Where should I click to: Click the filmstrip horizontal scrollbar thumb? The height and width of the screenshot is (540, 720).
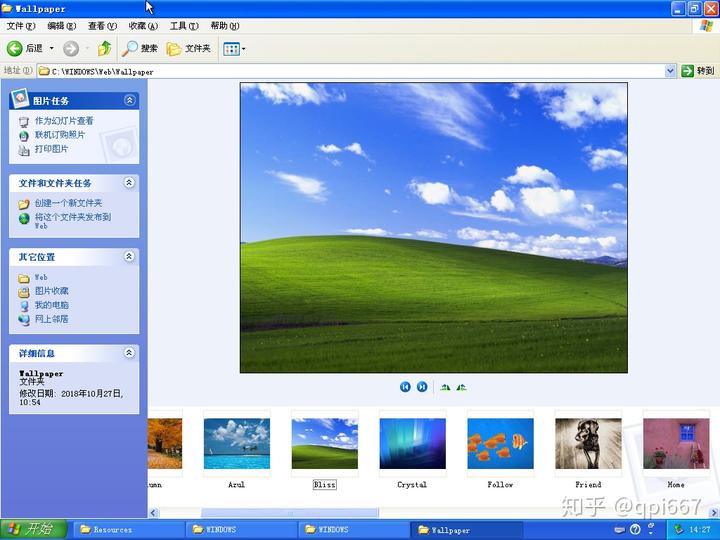tap(290, 512)
